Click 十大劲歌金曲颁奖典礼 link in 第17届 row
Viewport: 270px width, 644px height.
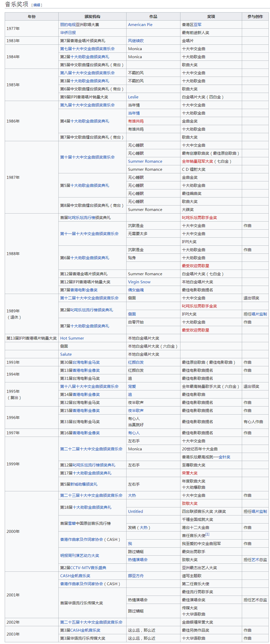pos(92,473)
